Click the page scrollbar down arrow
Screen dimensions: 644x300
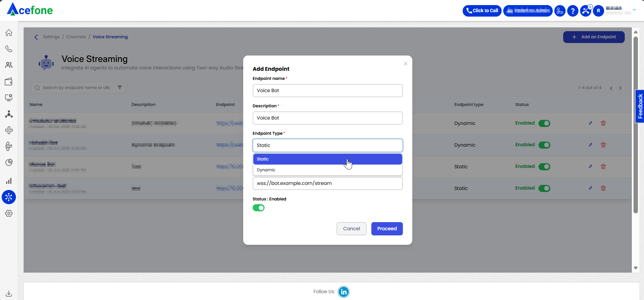(636, 268)
